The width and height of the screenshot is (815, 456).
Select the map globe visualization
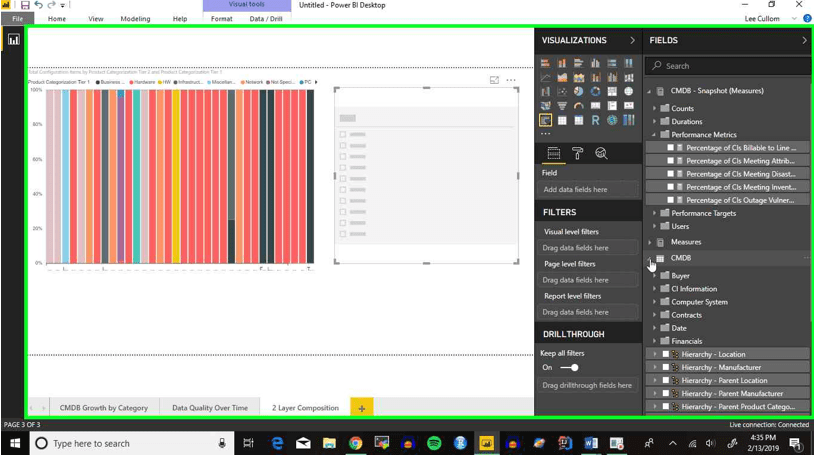pos(628,92)
